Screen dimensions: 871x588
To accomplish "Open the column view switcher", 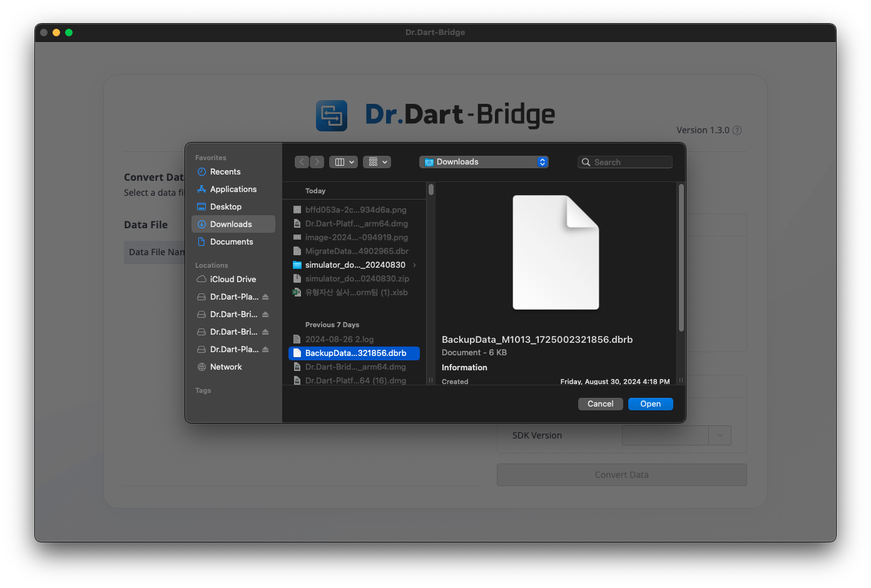I will pos(343,162).
